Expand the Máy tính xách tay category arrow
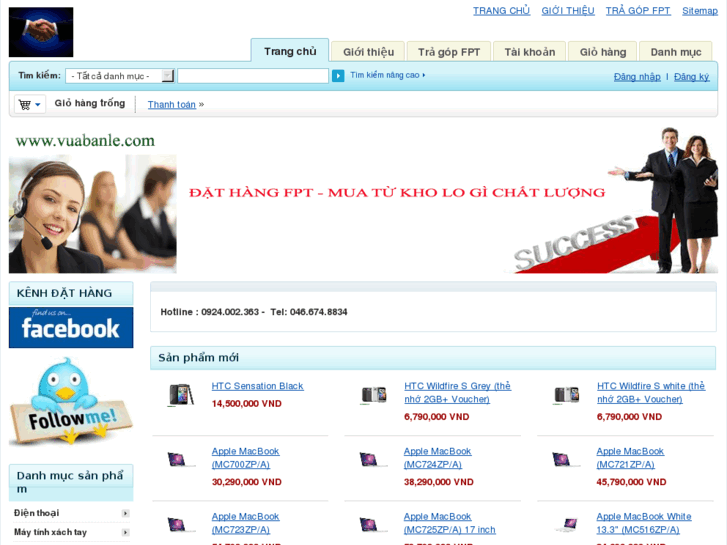 click(x=125, y=532)
